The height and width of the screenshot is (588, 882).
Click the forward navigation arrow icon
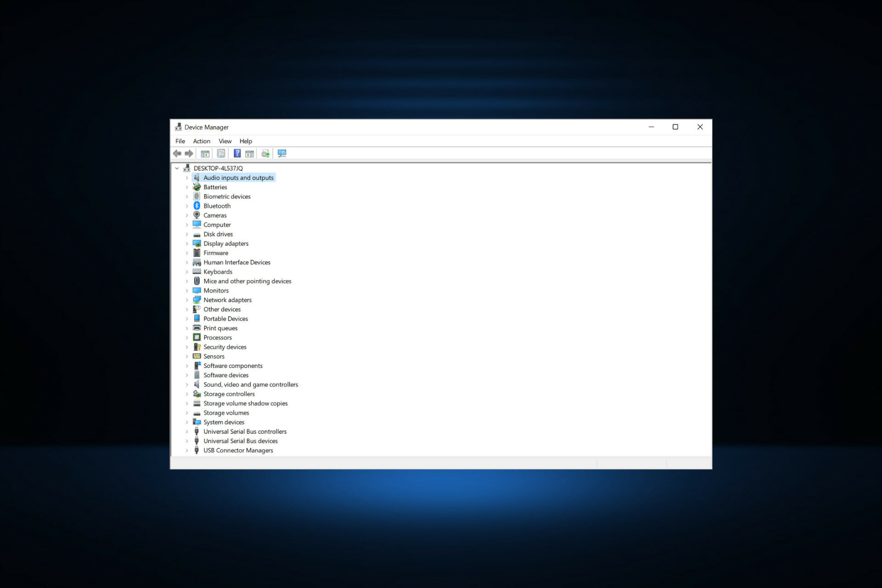click(x=190, y=153)
